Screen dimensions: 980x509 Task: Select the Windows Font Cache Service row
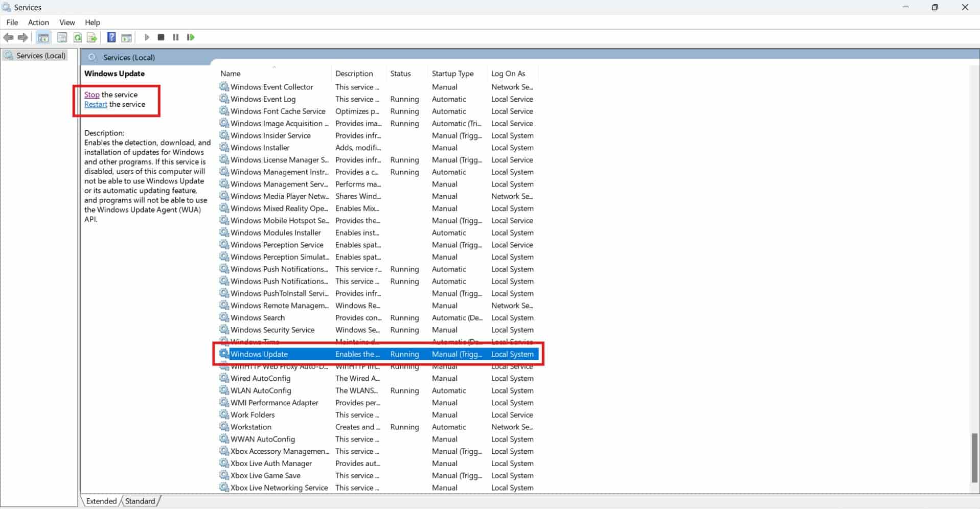[x=378, y=111]
